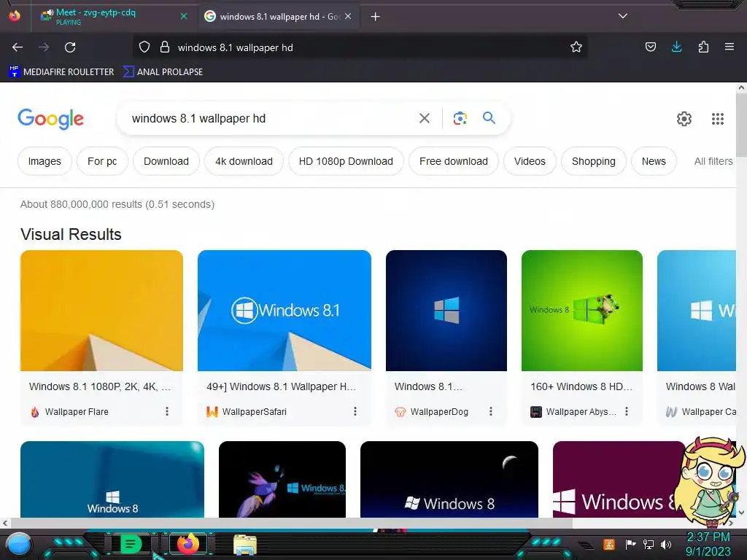Open the tracking protection shield icon
This screenshot has width=747, height=560.
coord(144,47)
